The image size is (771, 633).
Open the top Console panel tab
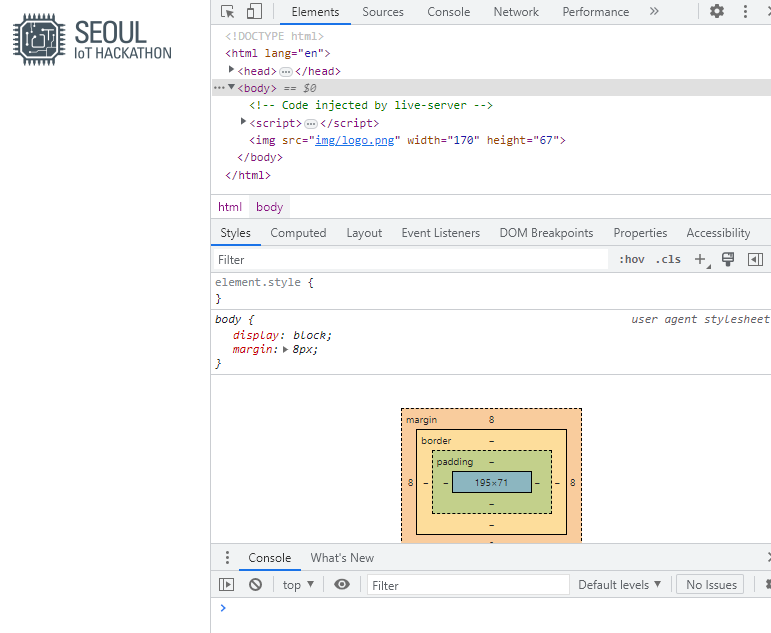(x=448, y=12)
